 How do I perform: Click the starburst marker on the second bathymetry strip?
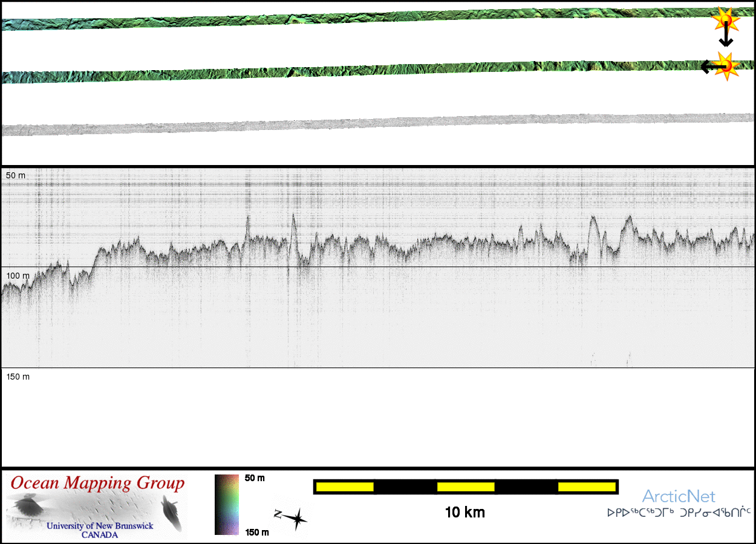click(726, 65)
